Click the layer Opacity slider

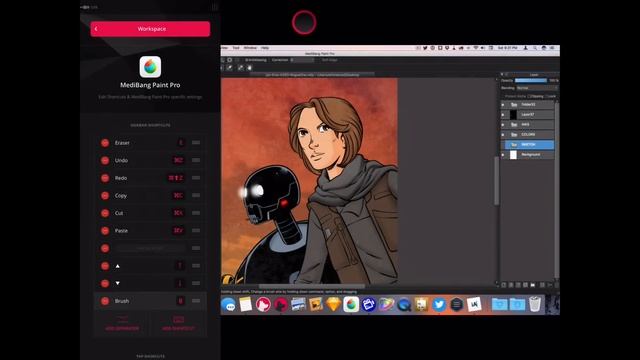pos(531,80)
